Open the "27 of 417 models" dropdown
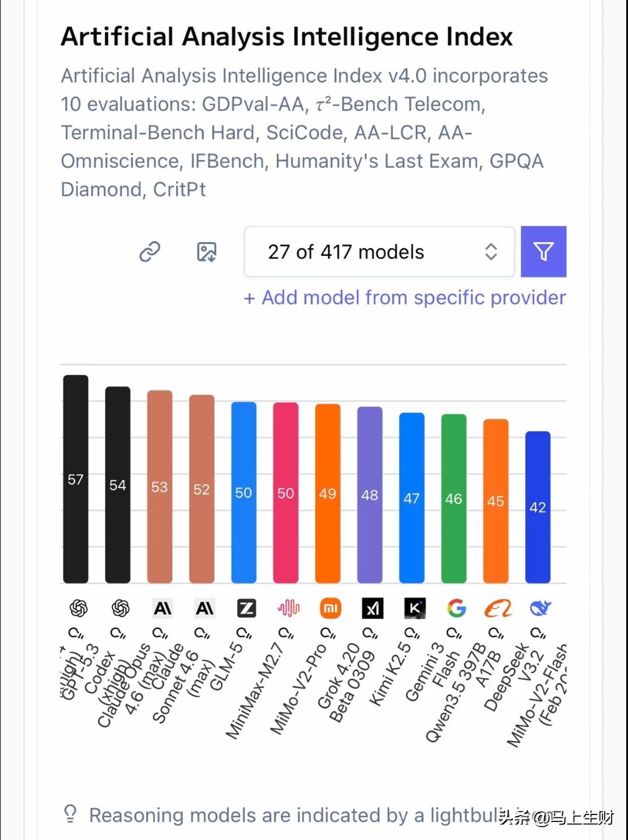The image size is (628, 840). [x=379, y=252]
